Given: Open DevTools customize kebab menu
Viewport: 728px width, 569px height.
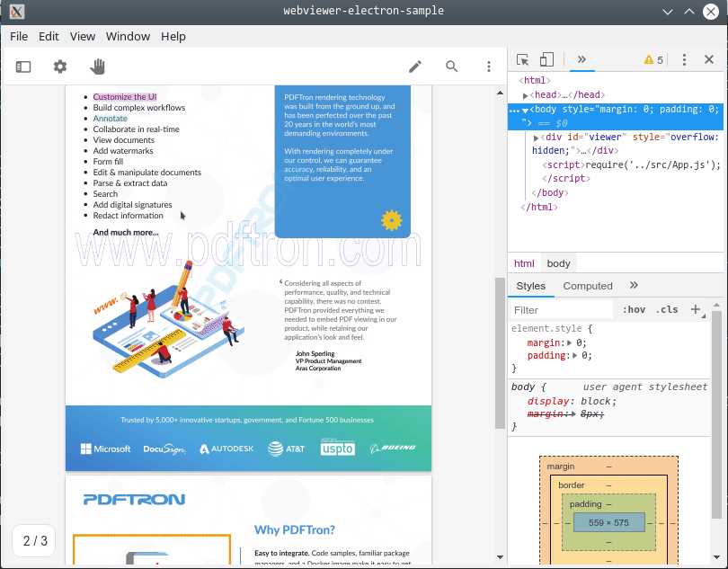Looking at the screenshot, I should click(x=684, y=60).
